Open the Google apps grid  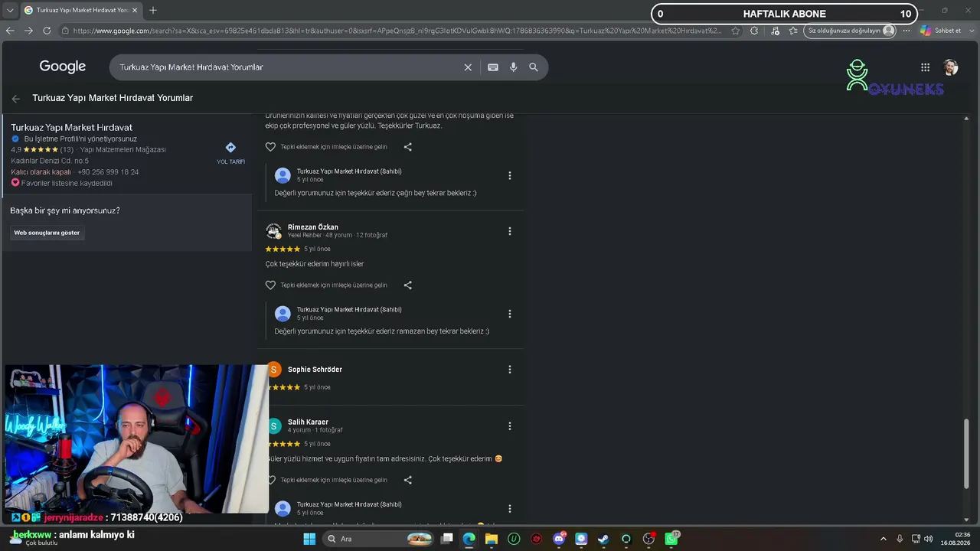click(925, 67)
